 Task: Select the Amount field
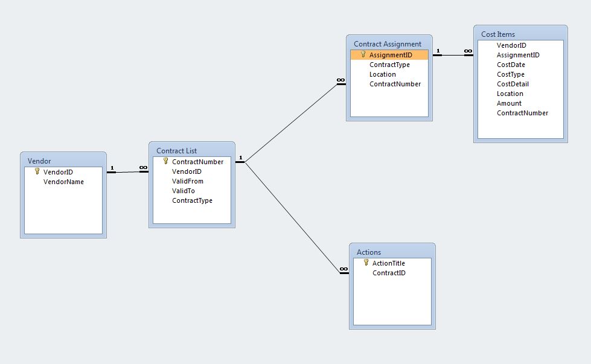click(509, 103)
